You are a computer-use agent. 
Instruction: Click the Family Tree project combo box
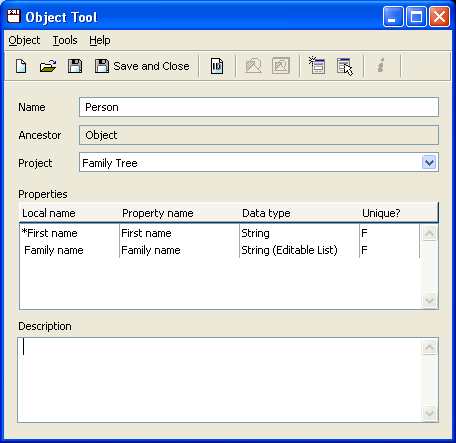point(259,163)
